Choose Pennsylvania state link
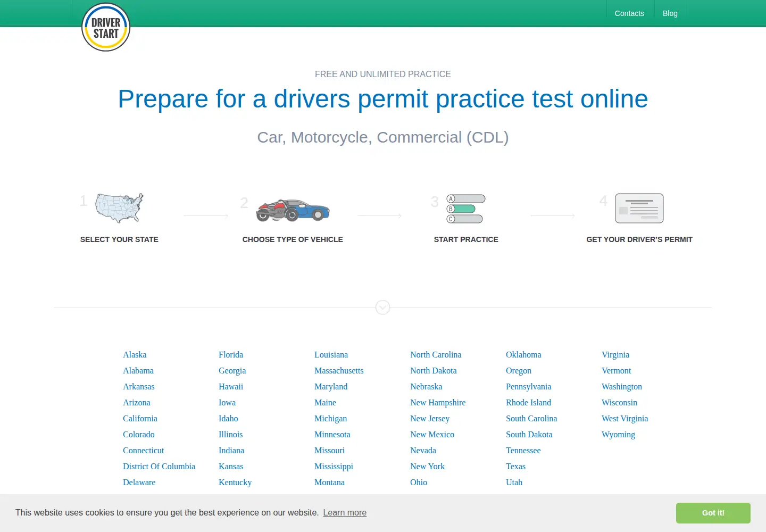 tap(528, 387)
